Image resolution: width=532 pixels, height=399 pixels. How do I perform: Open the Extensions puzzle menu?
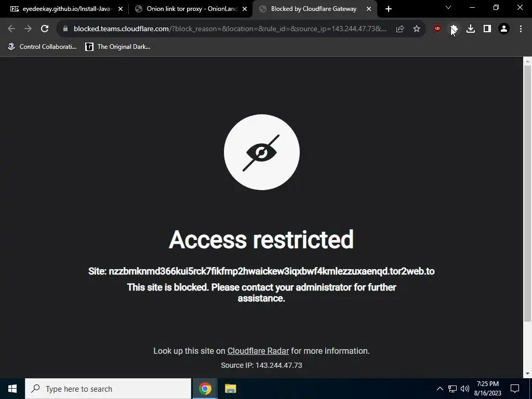454,29
